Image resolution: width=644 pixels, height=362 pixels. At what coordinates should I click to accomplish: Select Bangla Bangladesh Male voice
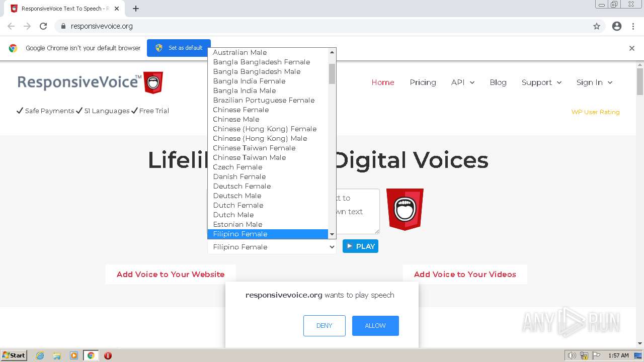tap(268, 71)
